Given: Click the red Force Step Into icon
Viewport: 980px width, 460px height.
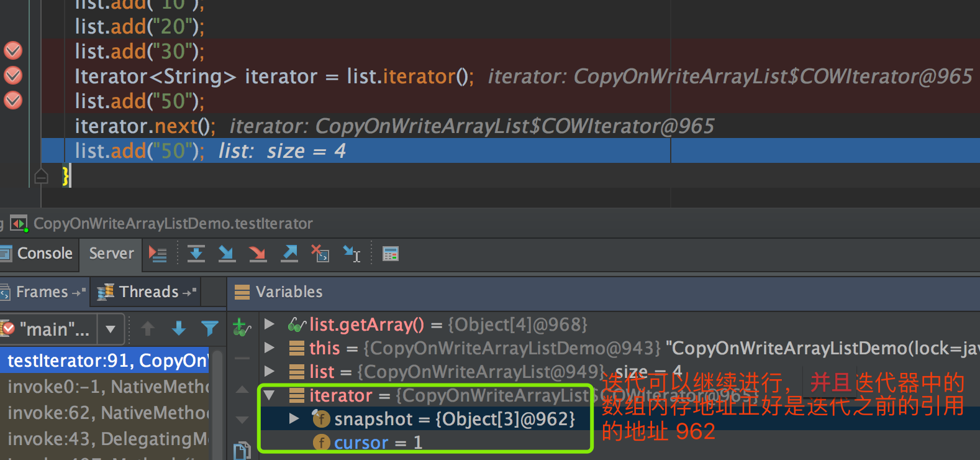Looking at the screenshot, I should tap(257, 254).
